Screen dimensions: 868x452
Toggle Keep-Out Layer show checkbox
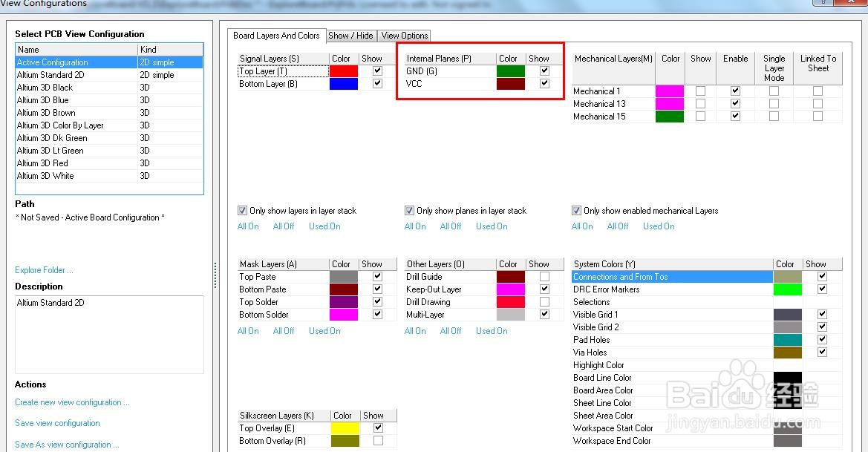tap(545, 289)
